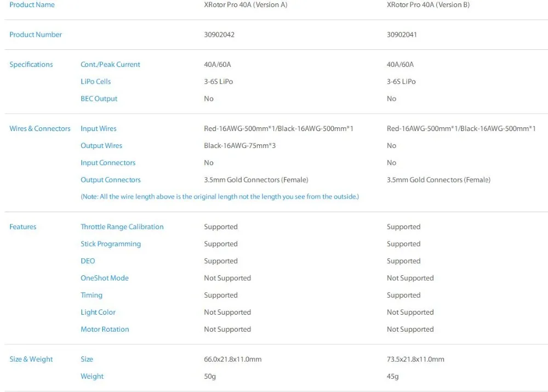
Task: Click the LiPo Cells label
Action: [x=95, y=82]
